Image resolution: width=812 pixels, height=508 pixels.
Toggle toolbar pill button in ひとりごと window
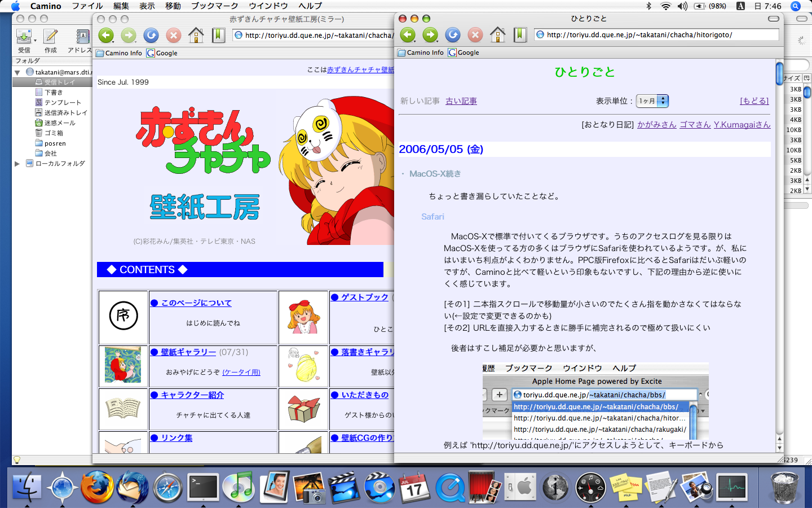point(774,19)
